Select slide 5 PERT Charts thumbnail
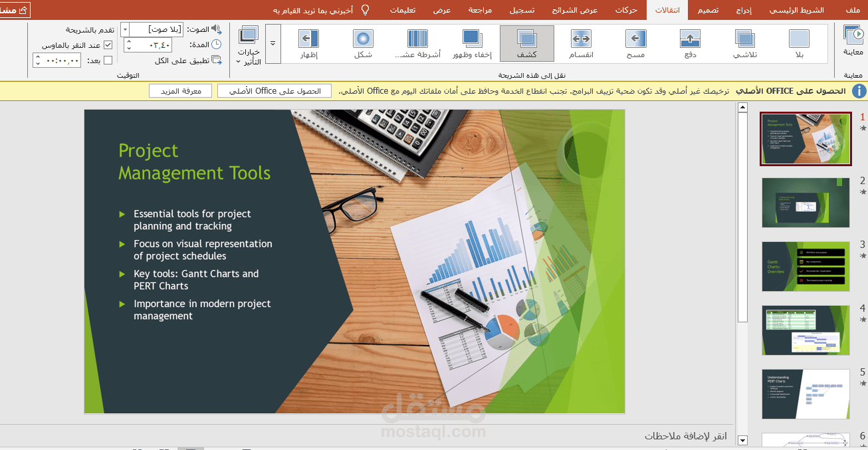 (x=806, y=394)
